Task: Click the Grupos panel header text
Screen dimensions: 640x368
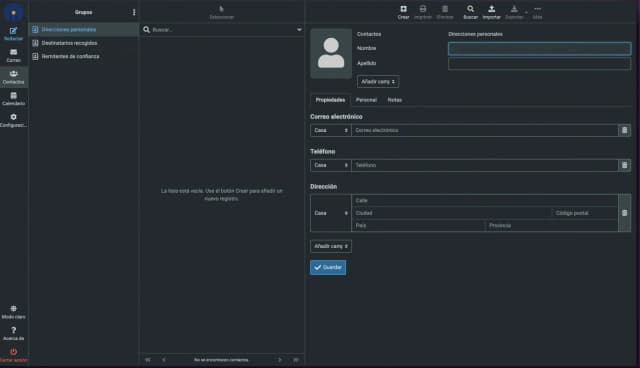Action: click(x=83, y=12)
